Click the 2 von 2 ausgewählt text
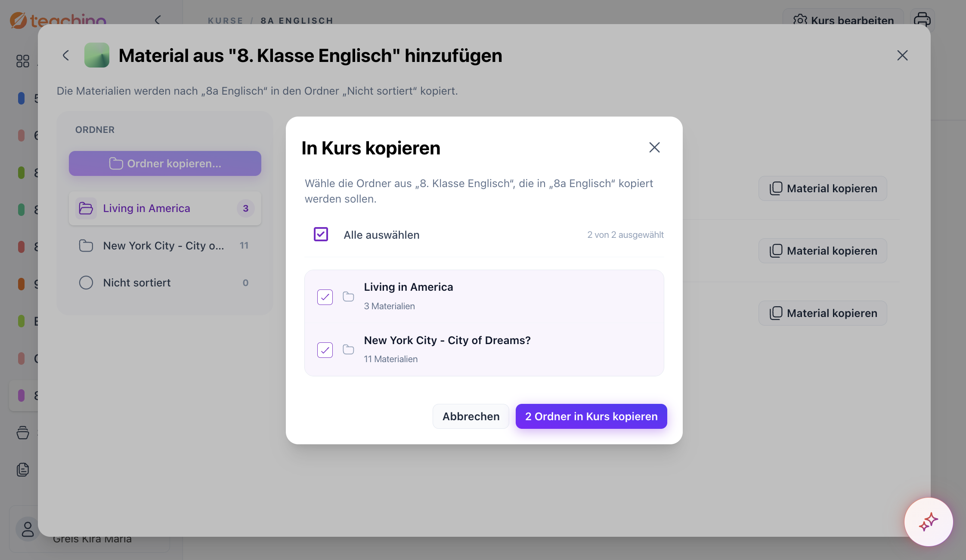The height and width of the screenshot is (560, 966). click(x=625, y=235)
